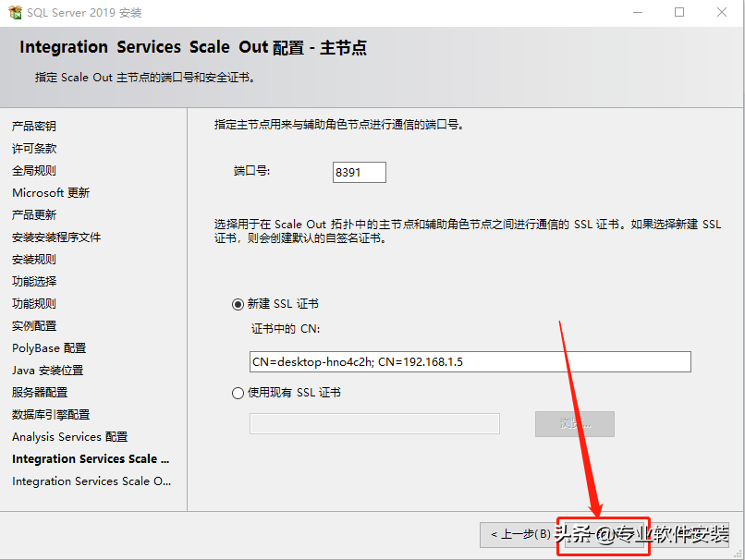Screen dimensions: 745x560
Task: Open 产品密钥 step in sidebar
Action: (x=33, y=127)
